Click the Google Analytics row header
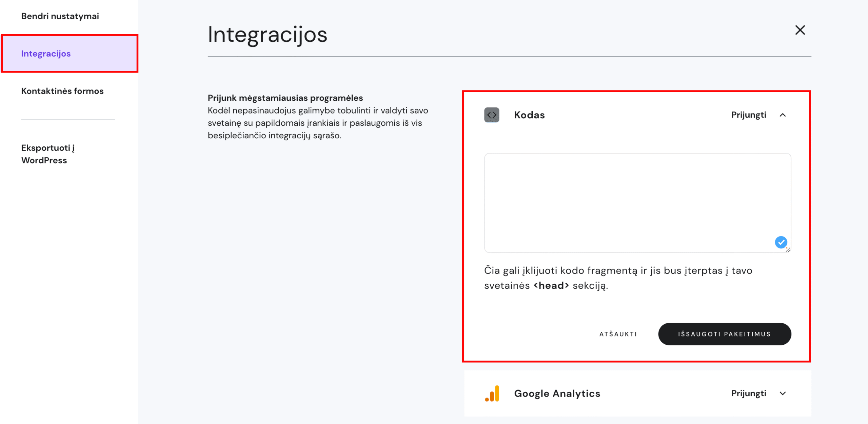Screen dimensions: 868x424 [x=557, y=393]
